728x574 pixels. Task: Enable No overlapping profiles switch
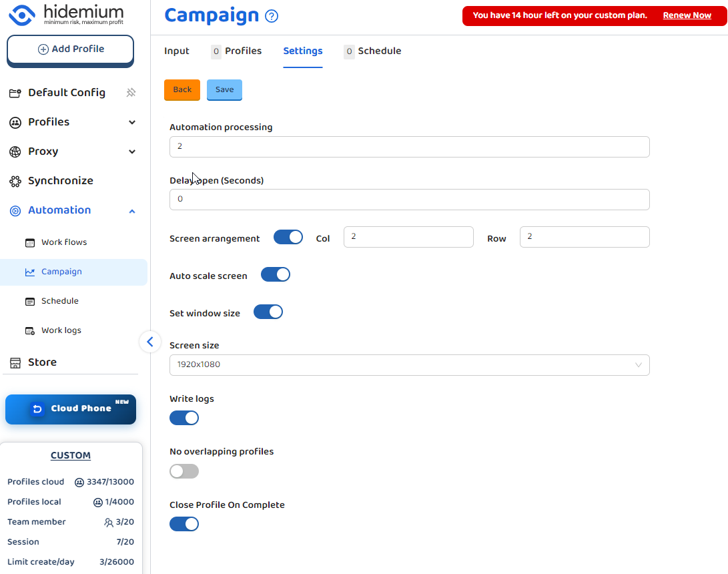coord(184,471)
